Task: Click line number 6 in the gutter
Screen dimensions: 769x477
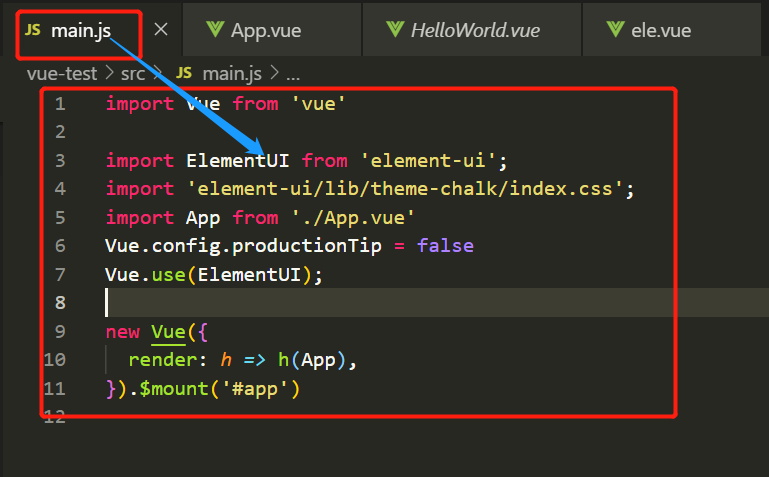Action: coord(60,246)
